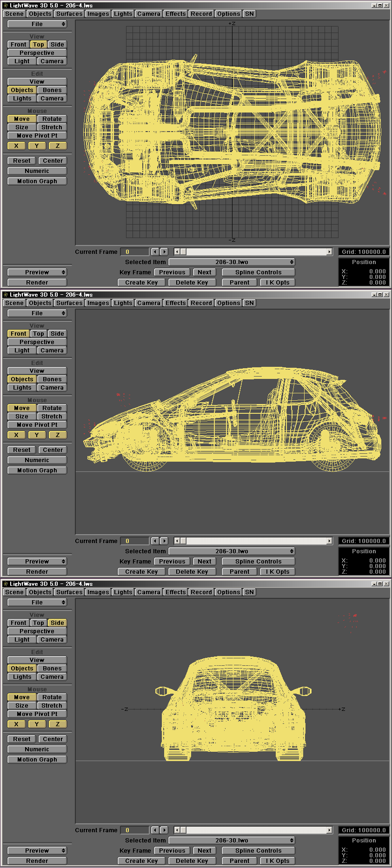Toggle the X axis button in topmost window
Viewport: 392px width, 868px height.
click(16, 146)
